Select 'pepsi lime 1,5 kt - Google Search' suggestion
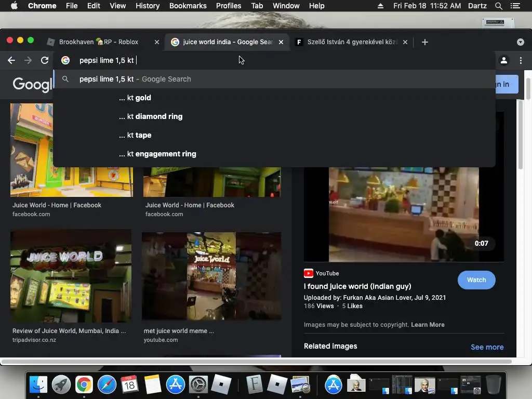The height and width of the screenshot is (399, 532). (274, 79)
